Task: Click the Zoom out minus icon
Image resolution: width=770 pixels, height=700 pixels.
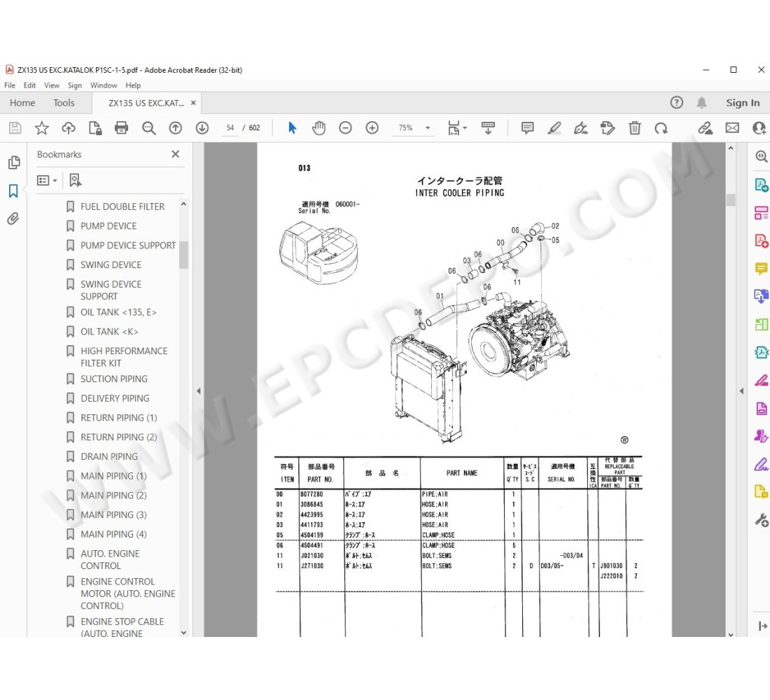Action: coord(345,128)
